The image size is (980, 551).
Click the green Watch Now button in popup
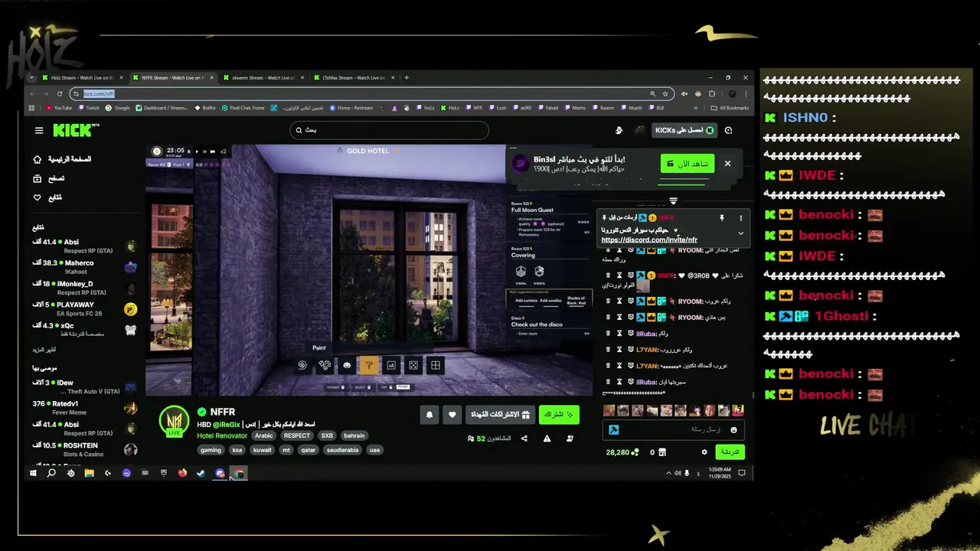point(688,164)
